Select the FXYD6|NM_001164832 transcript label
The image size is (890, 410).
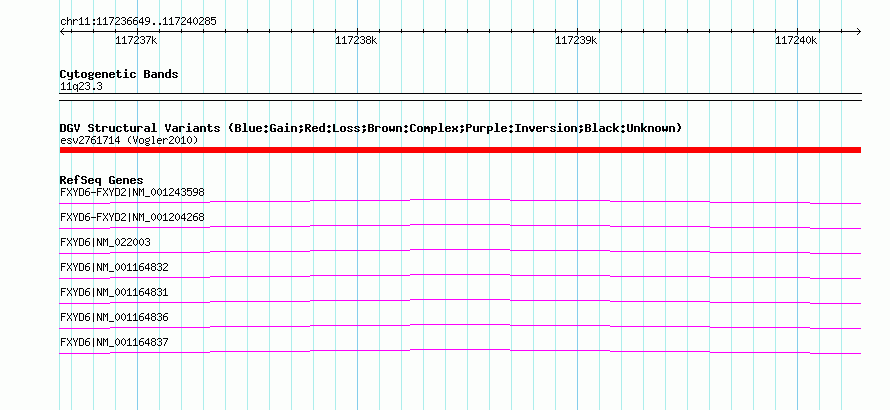tap(114, 267)
